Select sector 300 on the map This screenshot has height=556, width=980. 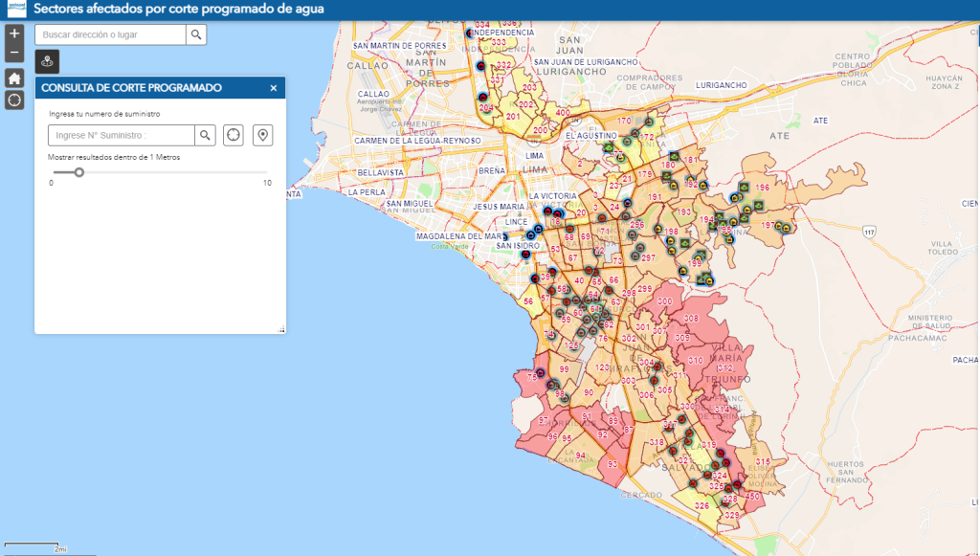(664, 302)
